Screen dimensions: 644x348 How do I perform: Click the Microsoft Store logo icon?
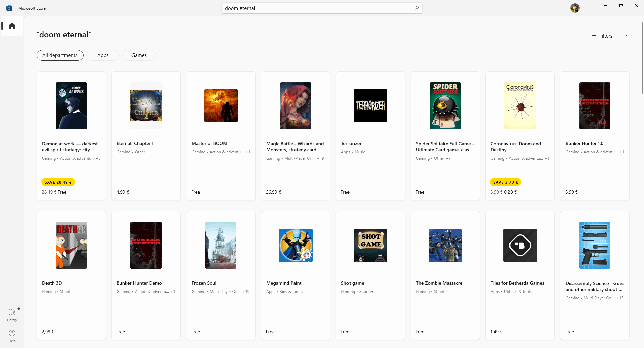pyautogui.click(x=9, y=8)
